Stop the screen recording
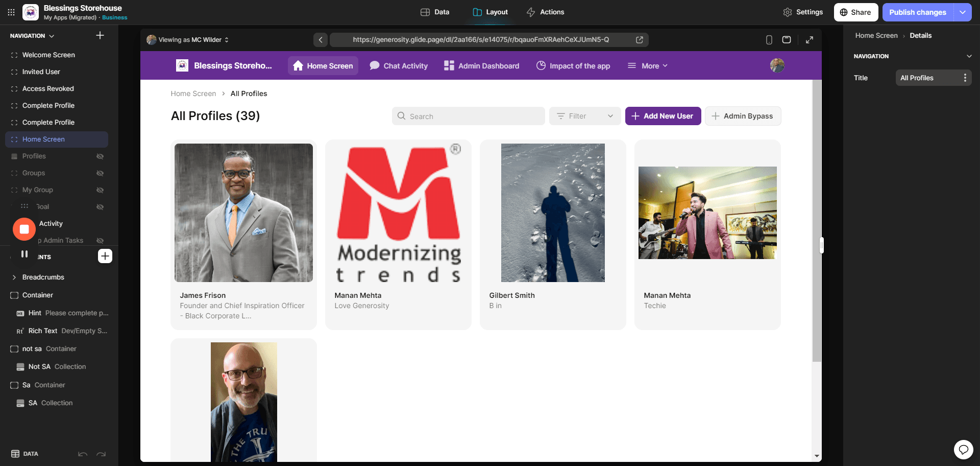Viewport: 980px width, 466px height. click(x=24, y=229)
